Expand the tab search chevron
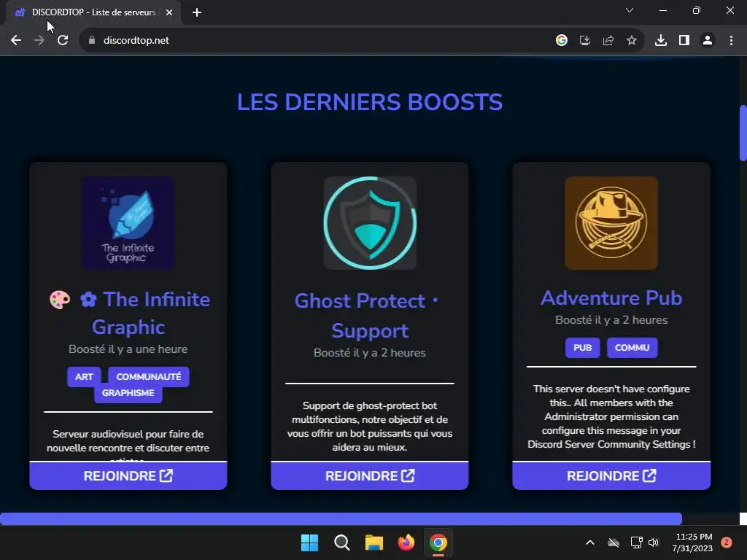The image size is (747, 560). pos(630,10)
